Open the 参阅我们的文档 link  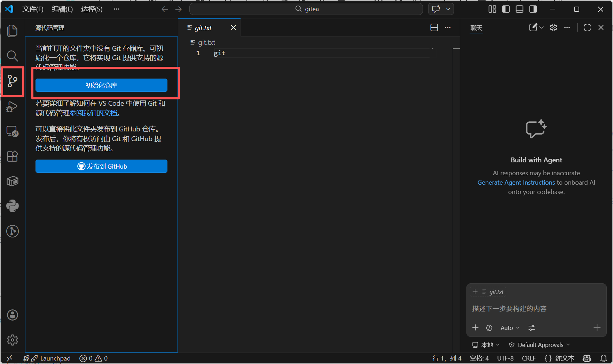93,113
